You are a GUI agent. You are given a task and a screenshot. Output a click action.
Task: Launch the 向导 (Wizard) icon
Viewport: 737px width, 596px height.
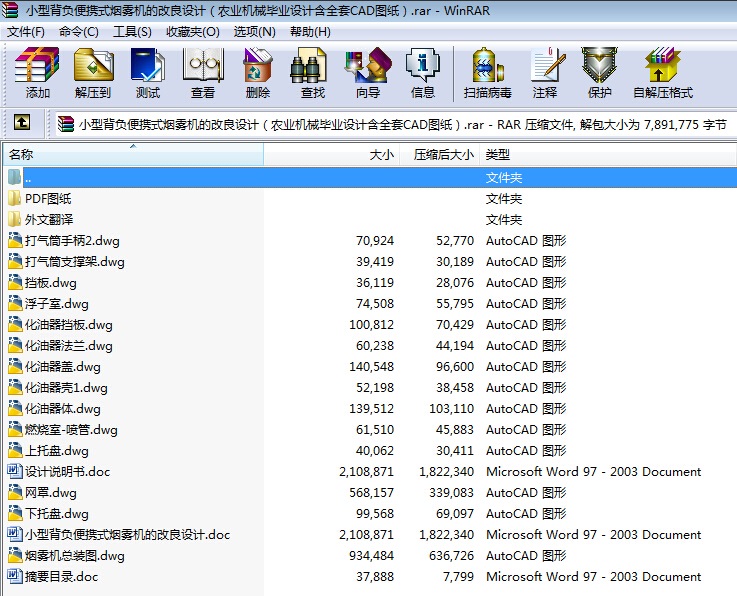[368, 73]
